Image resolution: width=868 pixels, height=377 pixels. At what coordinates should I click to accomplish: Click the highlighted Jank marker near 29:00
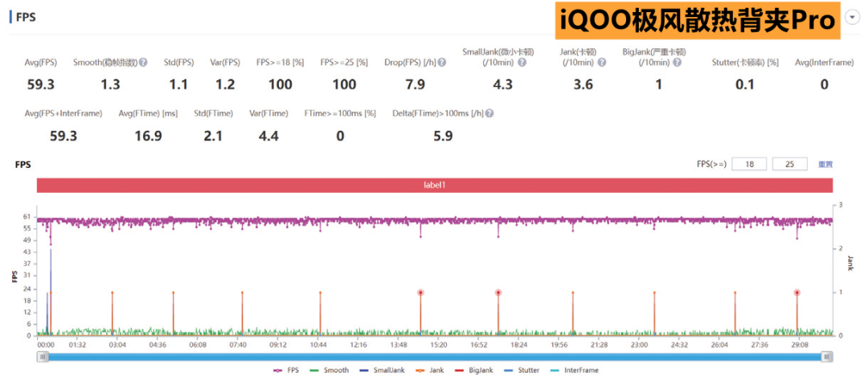pos(797,293)
